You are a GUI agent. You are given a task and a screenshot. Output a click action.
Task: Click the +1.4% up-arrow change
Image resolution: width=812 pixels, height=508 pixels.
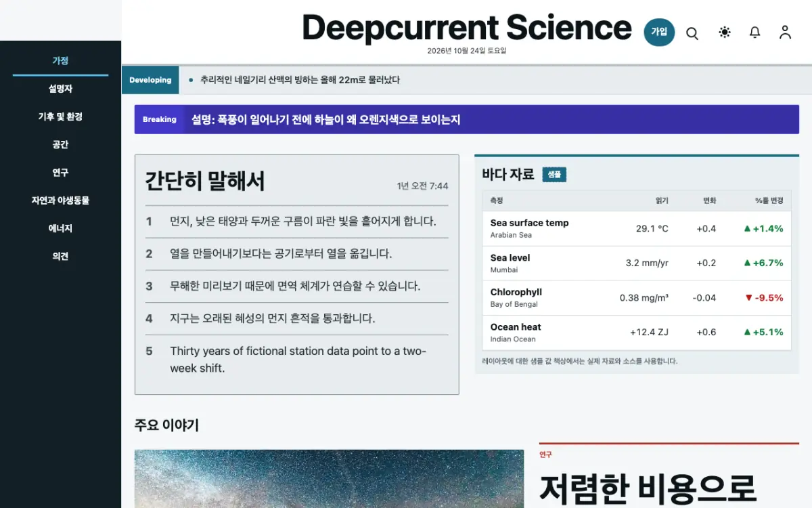763,229
